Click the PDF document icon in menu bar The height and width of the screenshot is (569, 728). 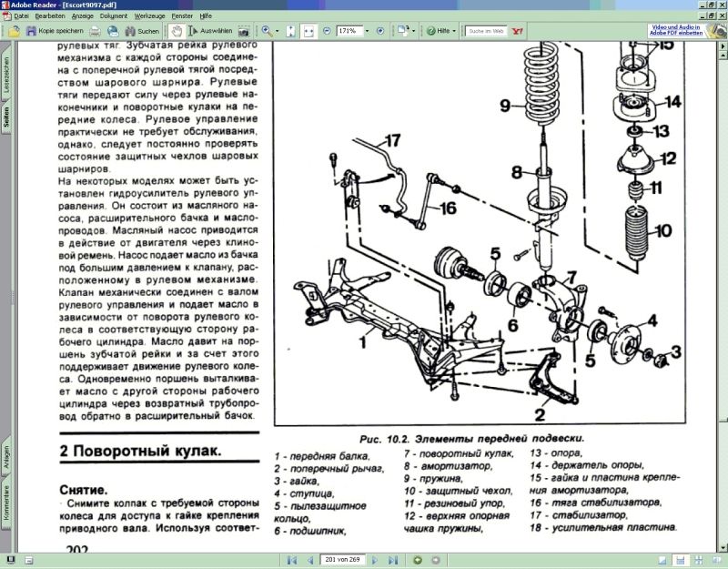point(6,16)
